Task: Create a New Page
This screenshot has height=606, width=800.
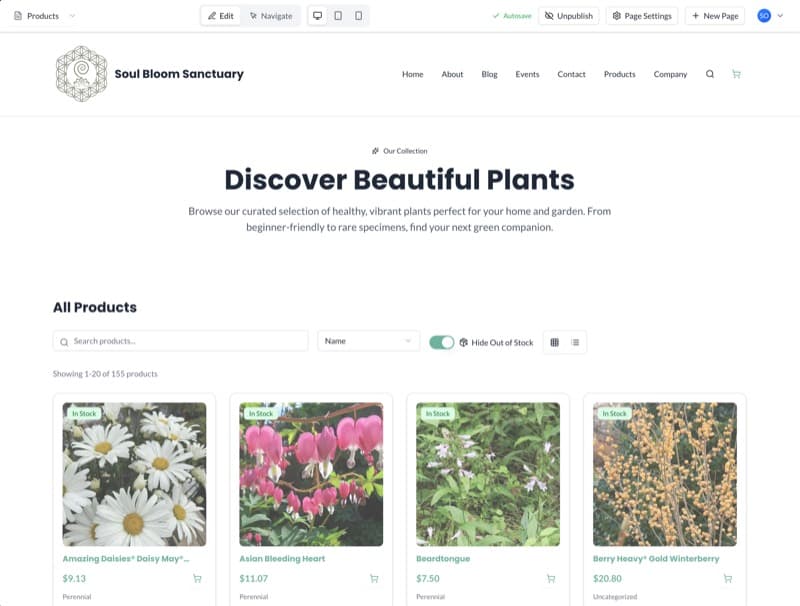Action: pyautogui.click(x=714, y=16)
